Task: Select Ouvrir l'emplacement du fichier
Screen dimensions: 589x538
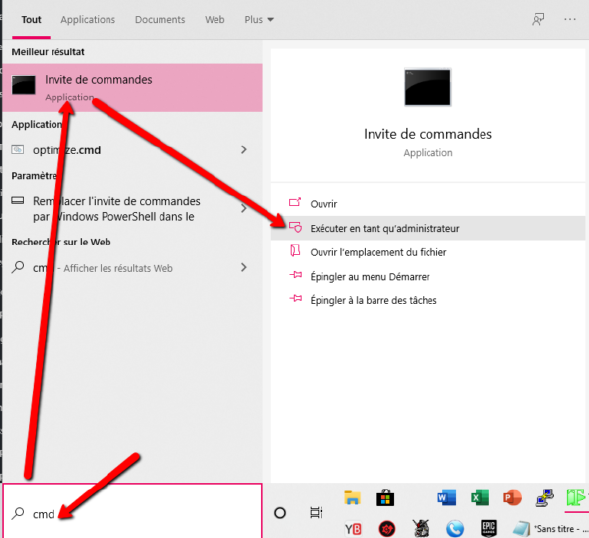Action: [428, 252]
